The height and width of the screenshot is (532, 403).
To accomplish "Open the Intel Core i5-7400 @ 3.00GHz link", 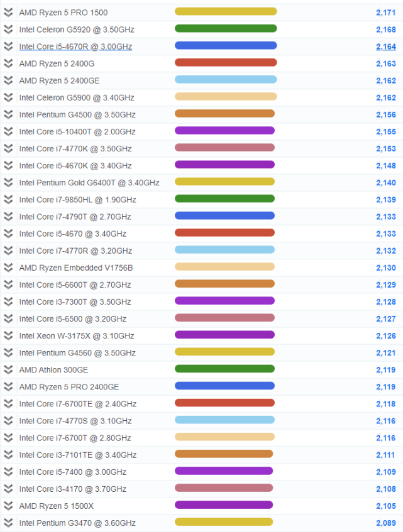I will pyautogui.click(x=73, y=472).
